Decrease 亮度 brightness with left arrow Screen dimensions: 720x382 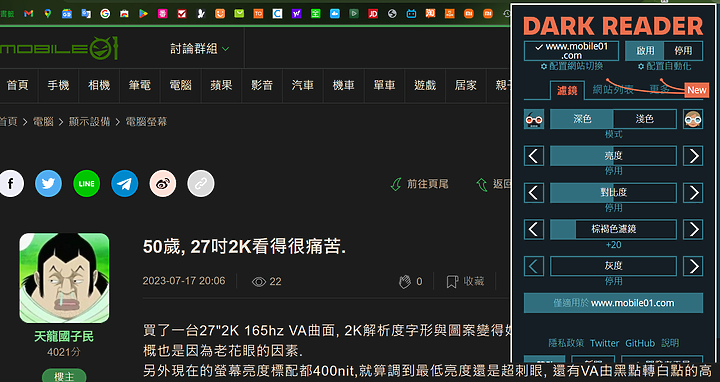coord(534,156)
